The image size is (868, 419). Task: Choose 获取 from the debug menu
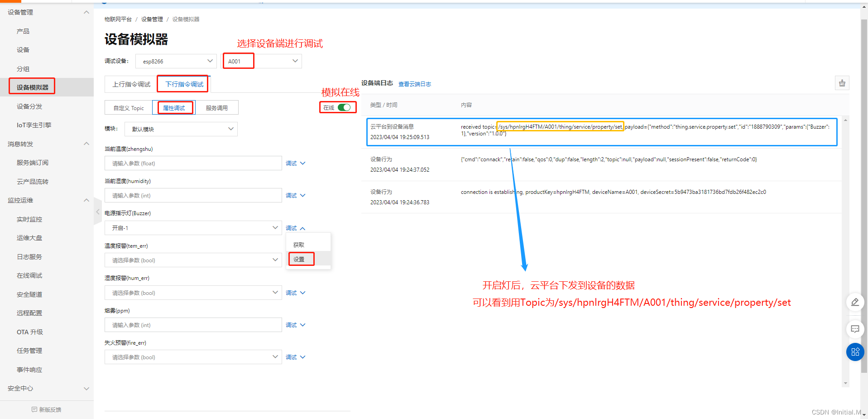(308, 245)
